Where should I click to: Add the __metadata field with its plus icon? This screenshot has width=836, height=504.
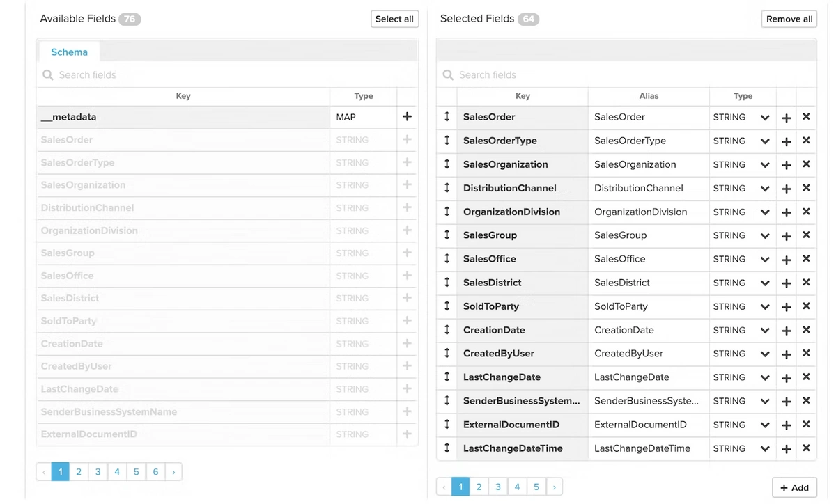point(407,117)
